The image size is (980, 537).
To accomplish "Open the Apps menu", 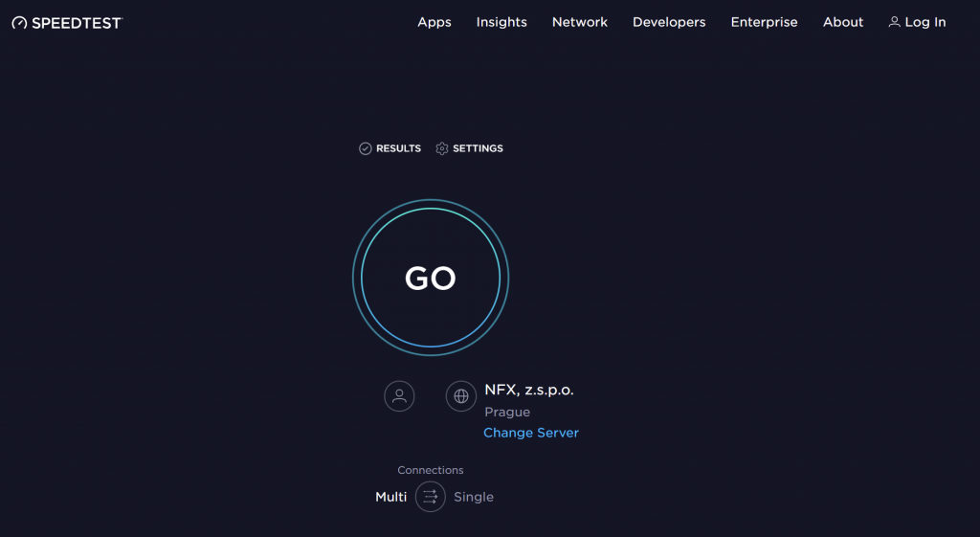I will coord(434,22).
